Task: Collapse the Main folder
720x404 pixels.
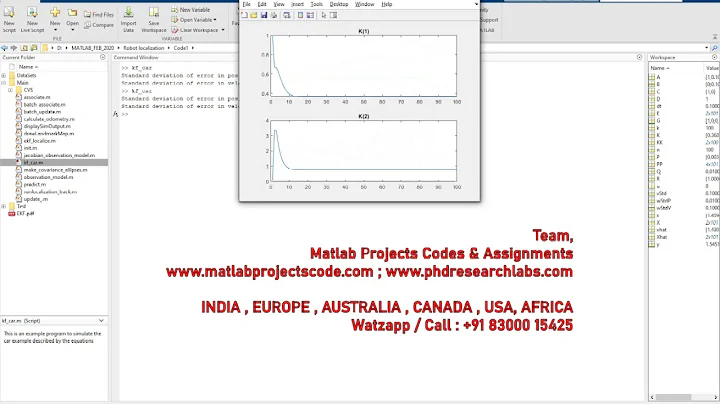Action: tap(4, 83)
